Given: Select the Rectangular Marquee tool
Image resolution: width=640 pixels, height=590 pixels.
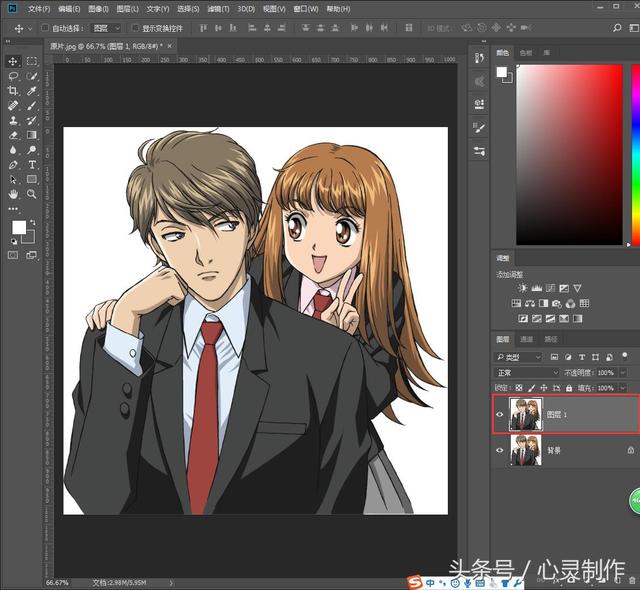Looking at the screenshot, I should [x=31, y=61].
